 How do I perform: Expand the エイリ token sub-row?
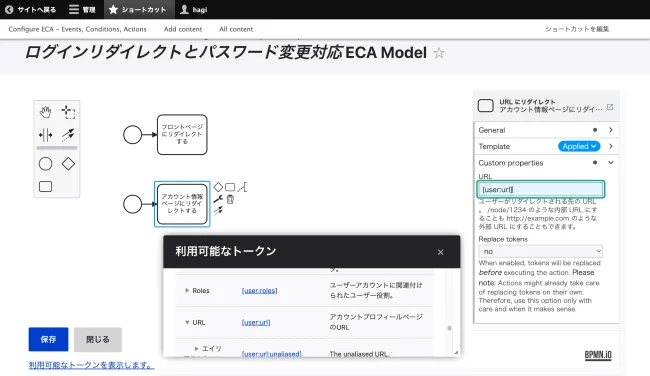[196, 349]
